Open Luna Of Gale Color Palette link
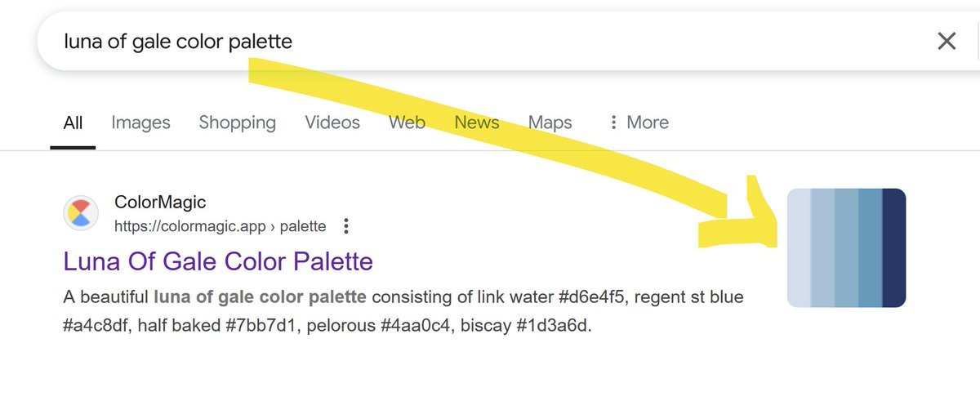 point(218,261)
